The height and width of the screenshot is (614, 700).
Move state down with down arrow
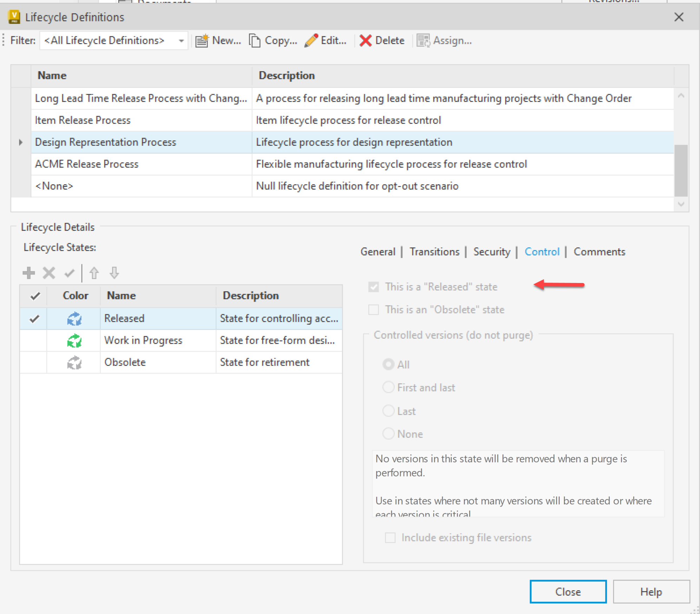tap(114, 273)
